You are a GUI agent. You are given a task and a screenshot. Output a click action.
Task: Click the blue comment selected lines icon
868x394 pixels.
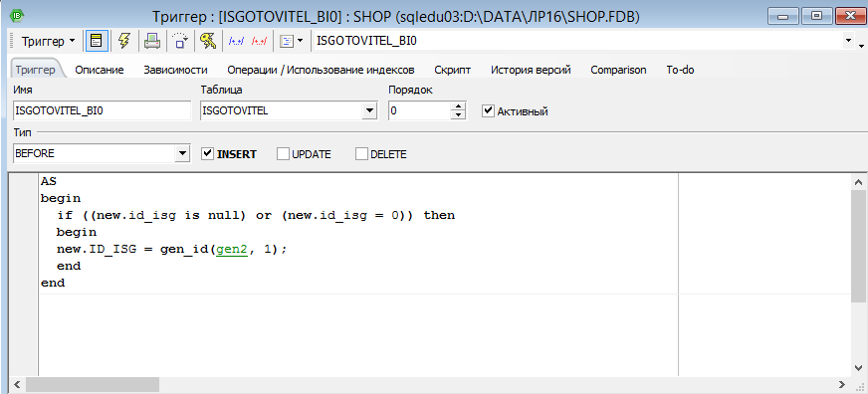tap(236, 42)
